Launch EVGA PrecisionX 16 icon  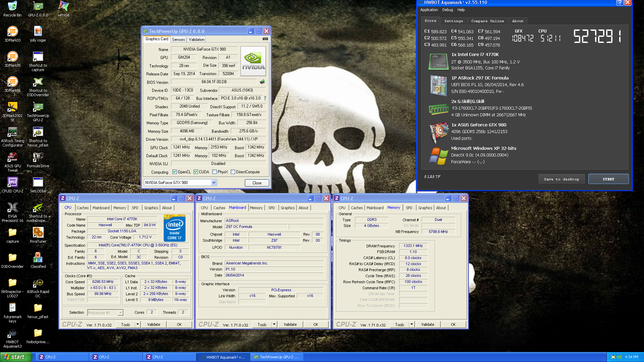(x=12, y=213)
